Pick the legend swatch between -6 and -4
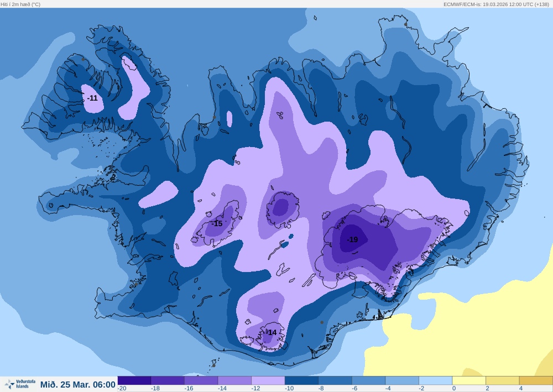 [368, 380]
